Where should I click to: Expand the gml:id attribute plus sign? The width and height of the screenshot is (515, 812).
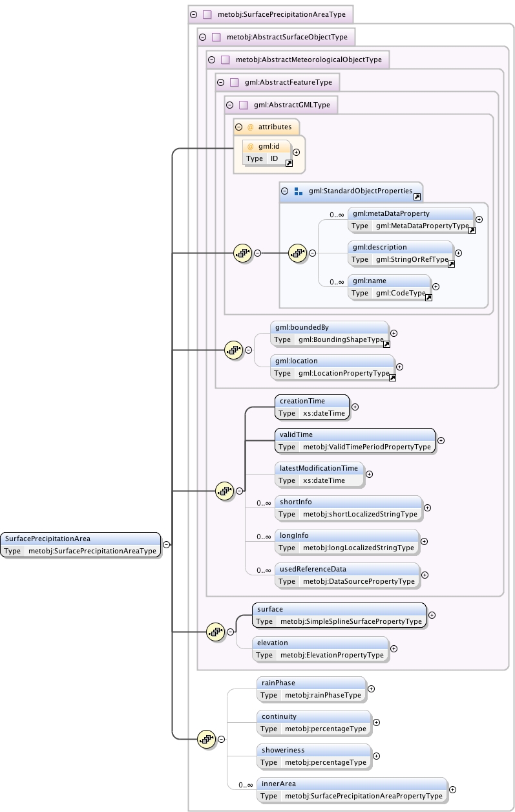(296, 153)
